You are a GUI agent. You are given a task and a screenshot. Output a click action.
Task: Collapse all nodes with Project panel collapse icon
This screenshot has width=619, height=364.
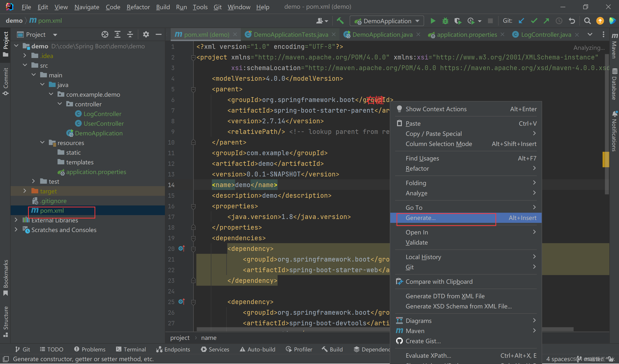tap(130, 34)
